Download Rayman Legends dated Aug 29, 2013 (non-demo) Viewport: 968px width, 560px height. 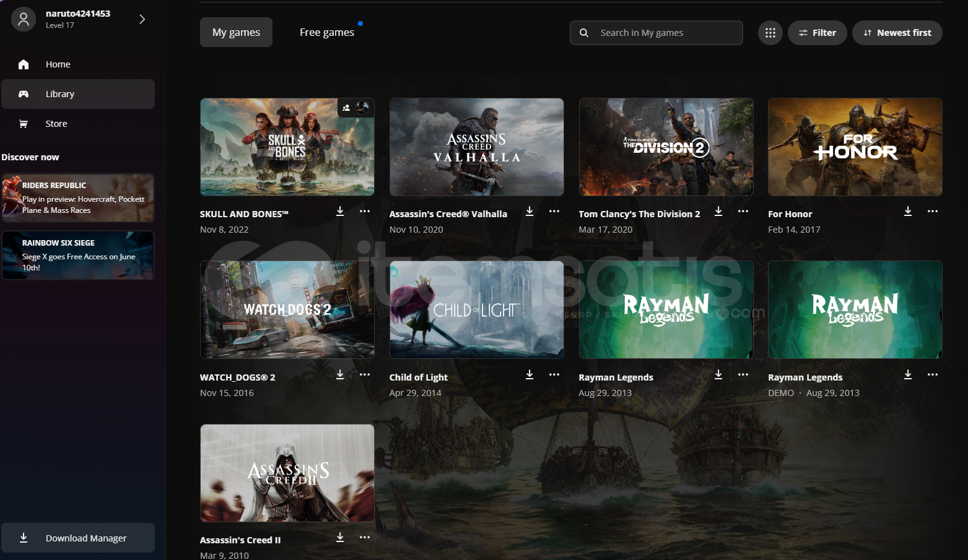[x=718, y=375]
